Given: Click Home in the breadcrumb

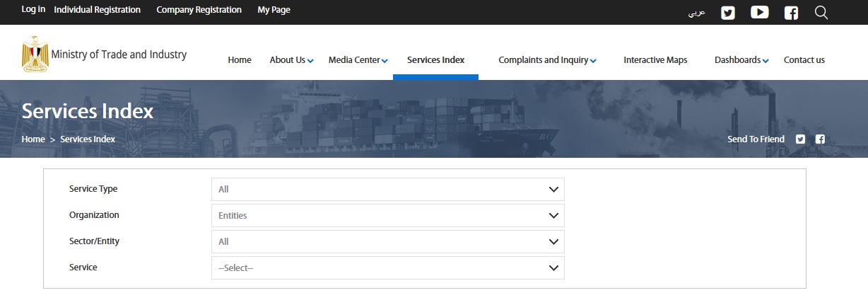Looking at the screenshot, I should click(x=33, y=139).
